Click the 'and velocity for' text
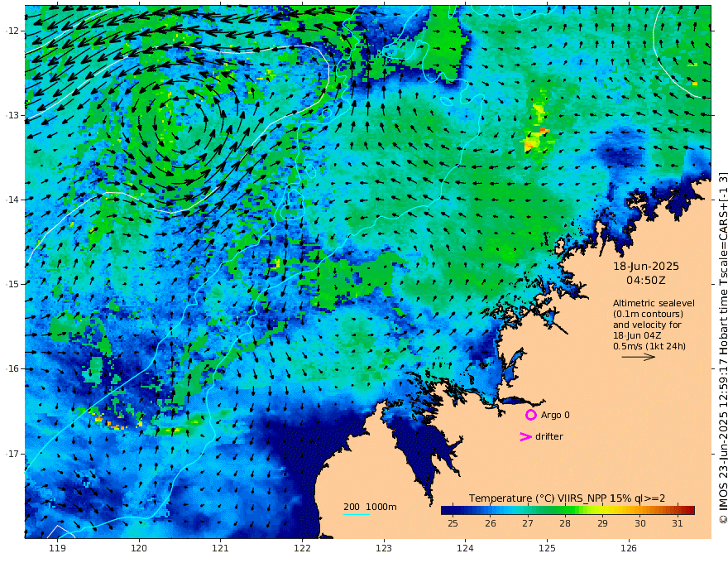This screenshot has height=563, width=728. click(647, 325)
